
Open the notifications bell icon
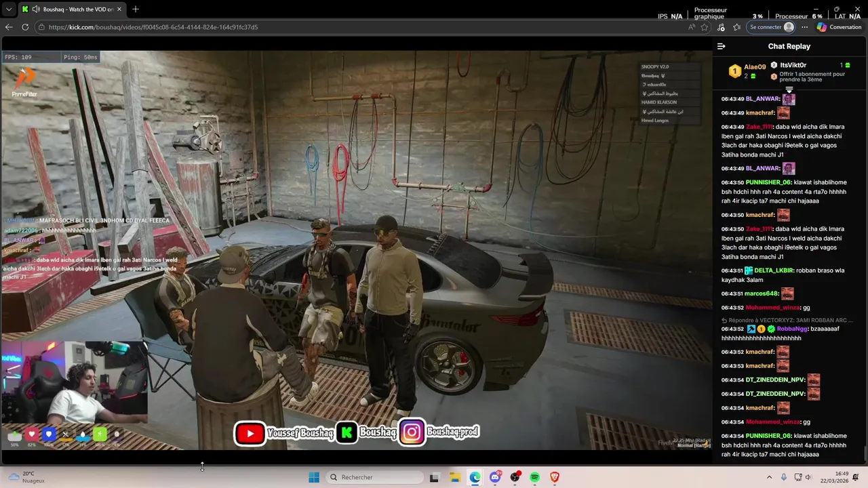tap(856, 477)
